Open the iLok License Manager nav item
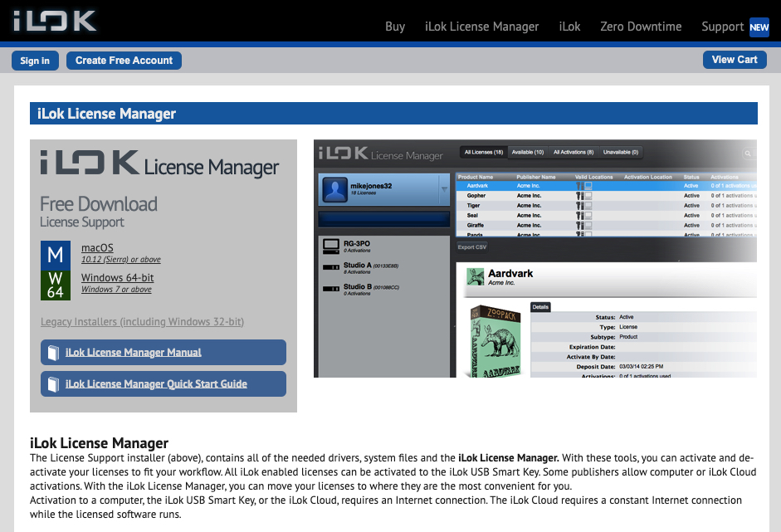781x532 pixels. tap(481, 27)
